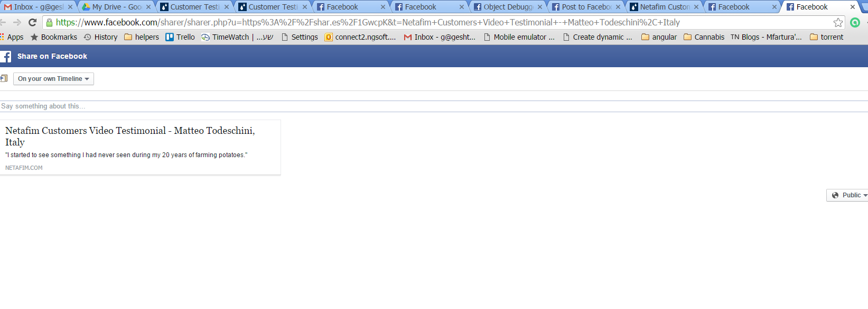The image size is (868, 309).
Task: Open the helpers bookmark folder
Action: point(142,37)
